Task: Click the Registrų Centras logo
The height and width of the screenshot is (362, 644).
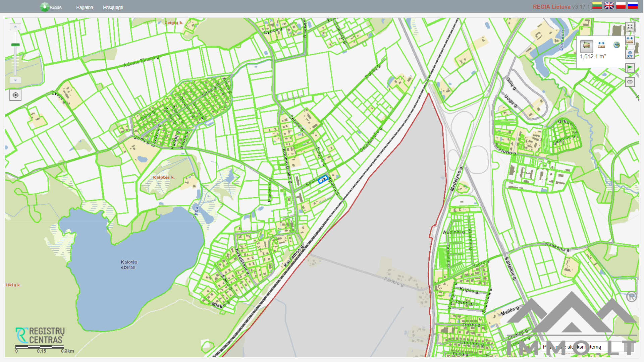Action: [x=40, y=336]
